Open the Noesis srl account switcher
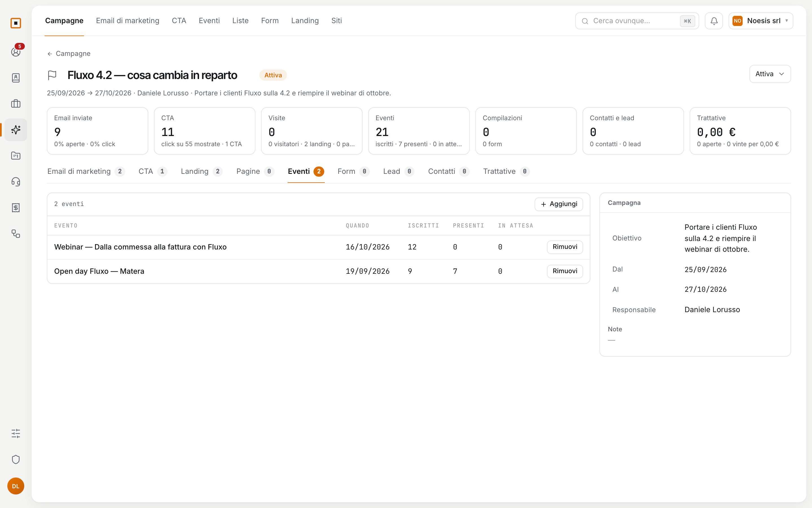 pos(760,21)
